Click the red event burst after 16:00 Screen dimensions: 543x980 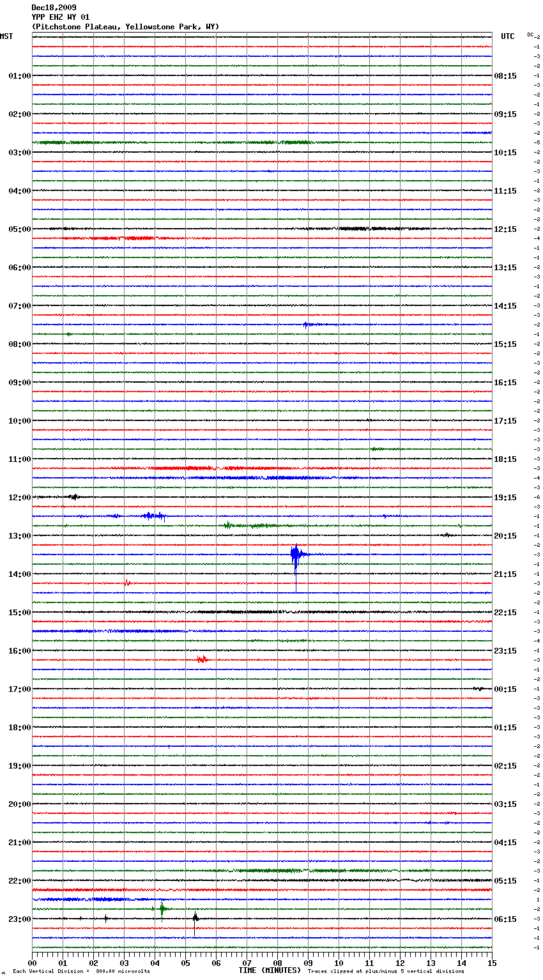202,659
